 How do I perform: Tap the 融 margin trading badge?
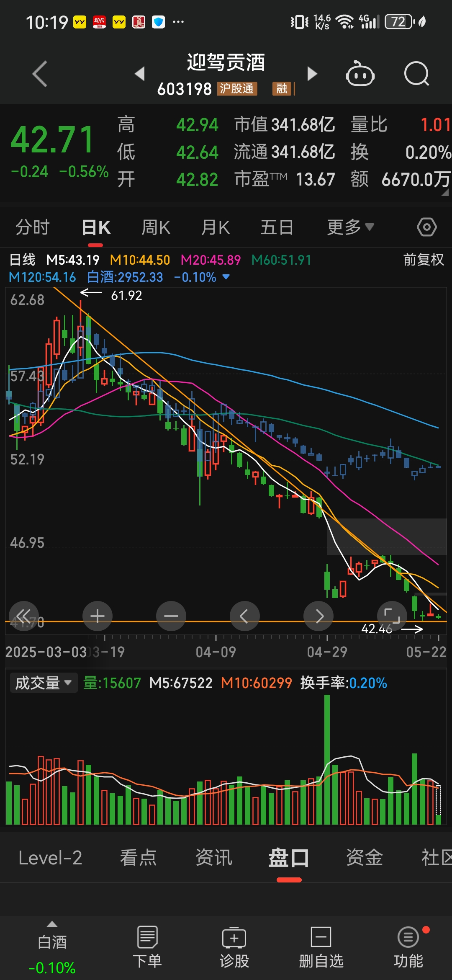(x=282, y=88)
